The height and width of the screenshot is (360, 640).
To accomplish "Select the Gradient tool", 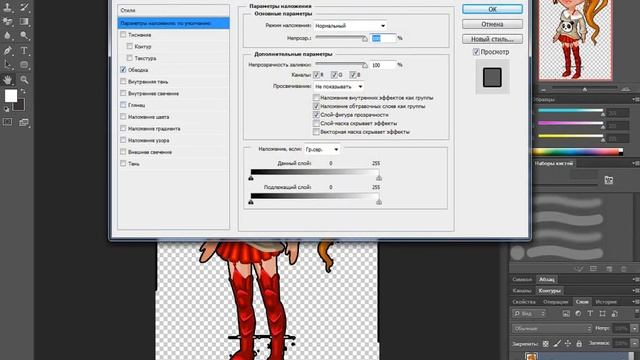I will [x=24, y=21].
